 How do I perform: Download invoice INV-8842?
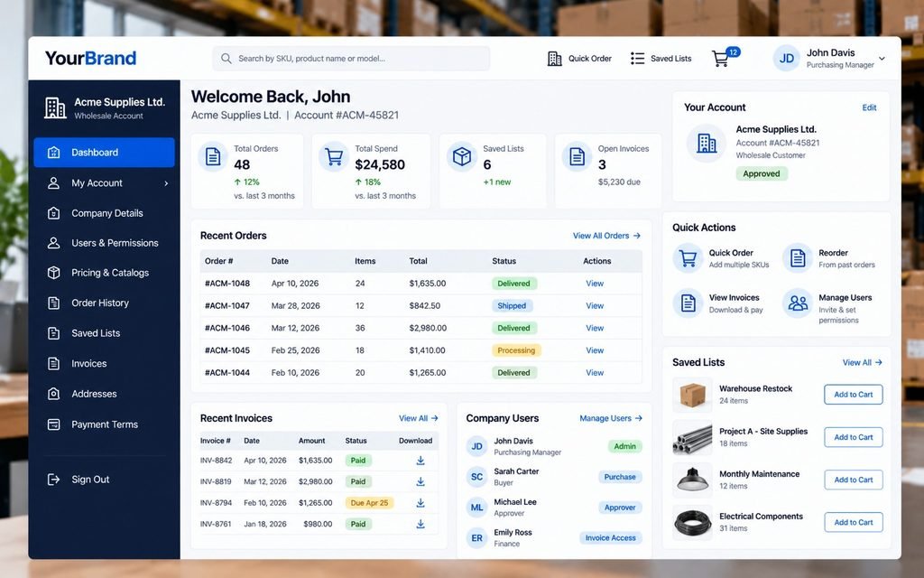coord(420,460)
